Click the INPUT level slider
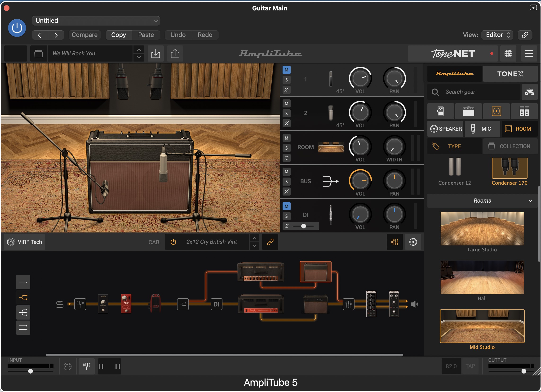This screenshot has width=541, height=392. tap(31, 371)
